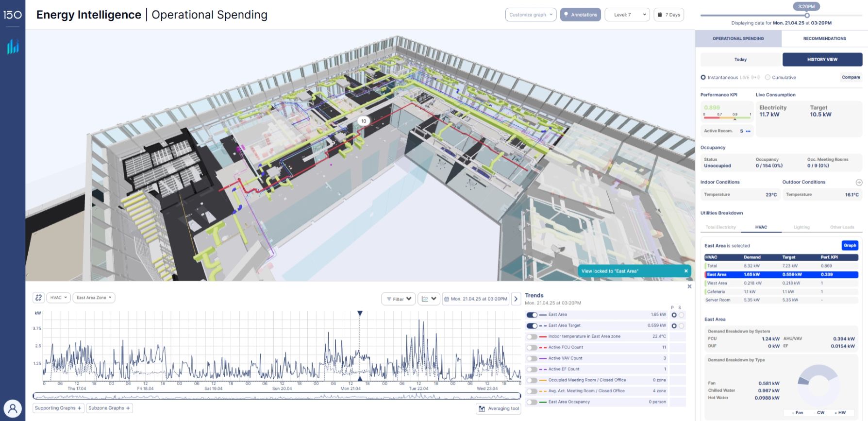This screenshot has height=421, width=868.
Task: Click the Fan legend item
Action: click(798, 413)
